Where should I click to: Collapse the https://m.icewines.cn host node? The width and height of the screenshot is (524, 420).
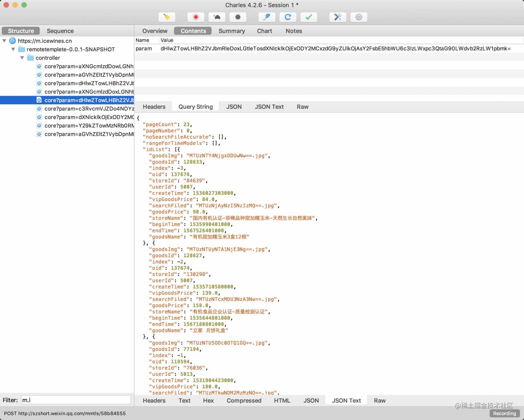coord(4,41)
